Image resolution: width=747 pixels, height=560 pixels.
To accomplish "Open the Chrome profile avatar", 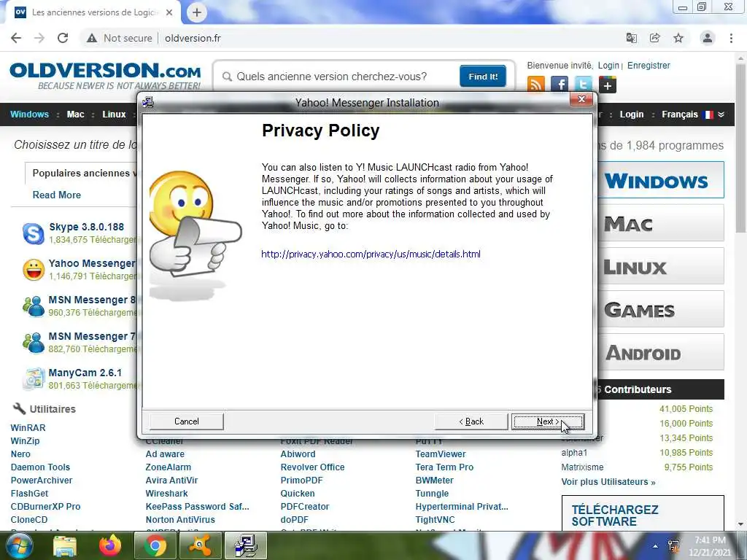I will (x=708, y=38).
